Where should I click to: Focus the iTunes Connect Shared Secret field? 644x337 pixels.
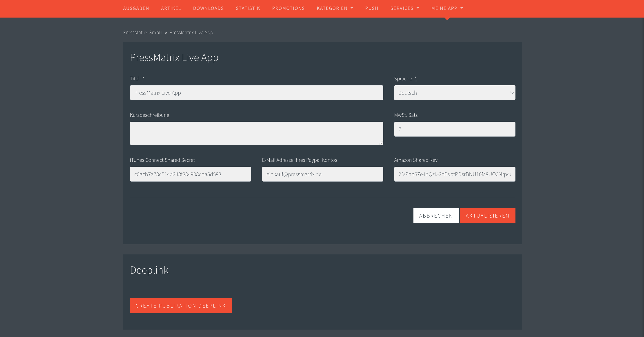(x=191, y=174)
